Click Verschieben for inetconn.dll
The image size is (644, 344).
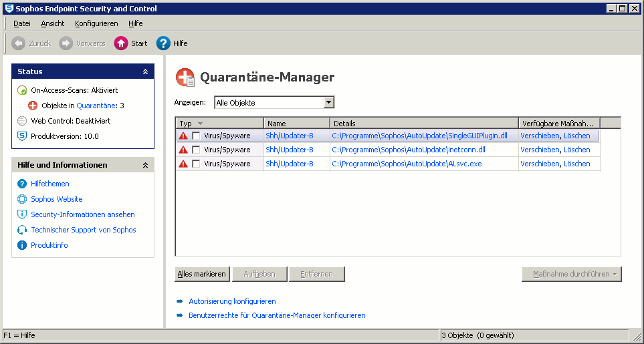coord(540,150)
